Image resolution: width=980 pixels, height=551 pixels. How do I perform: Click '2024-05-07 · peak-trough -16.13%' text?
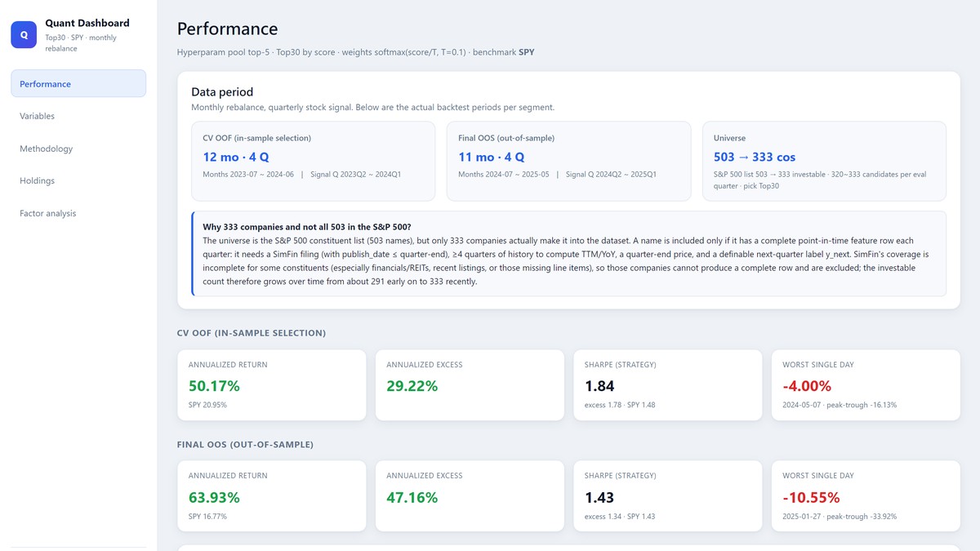click(840, 405)
